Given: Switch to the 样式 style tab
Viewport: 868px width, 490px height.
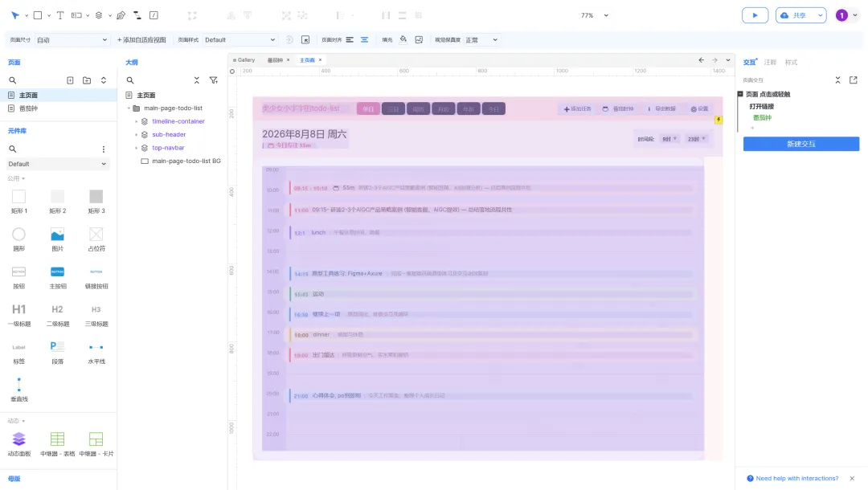Looking at the screenshot, I should 791,63.
